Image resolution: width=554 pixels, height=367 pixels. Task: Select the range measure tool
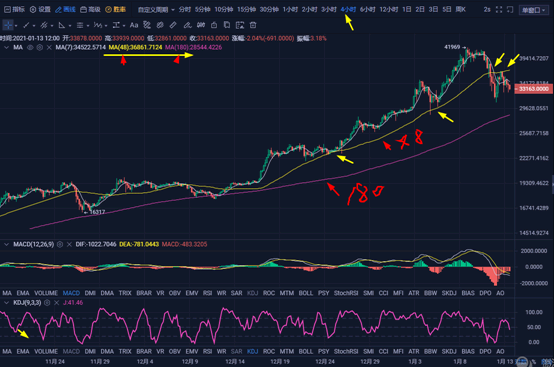click(x=116, y=25)
